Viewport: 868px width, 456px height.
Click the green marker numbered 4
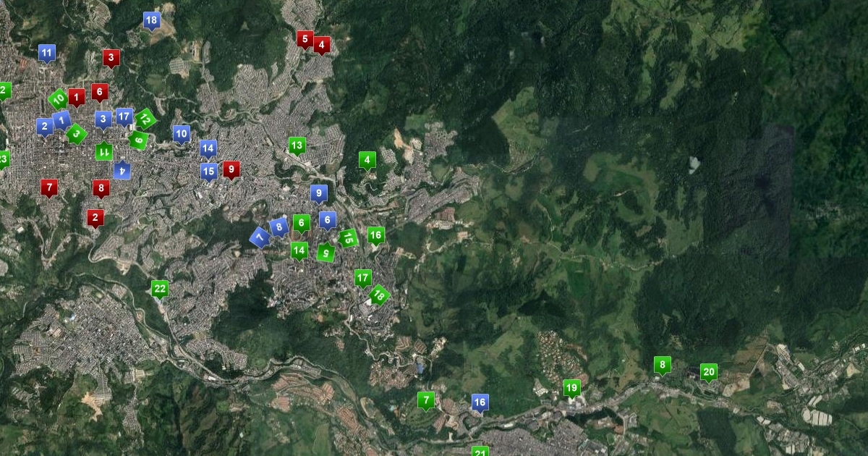(x=367, y=160)
